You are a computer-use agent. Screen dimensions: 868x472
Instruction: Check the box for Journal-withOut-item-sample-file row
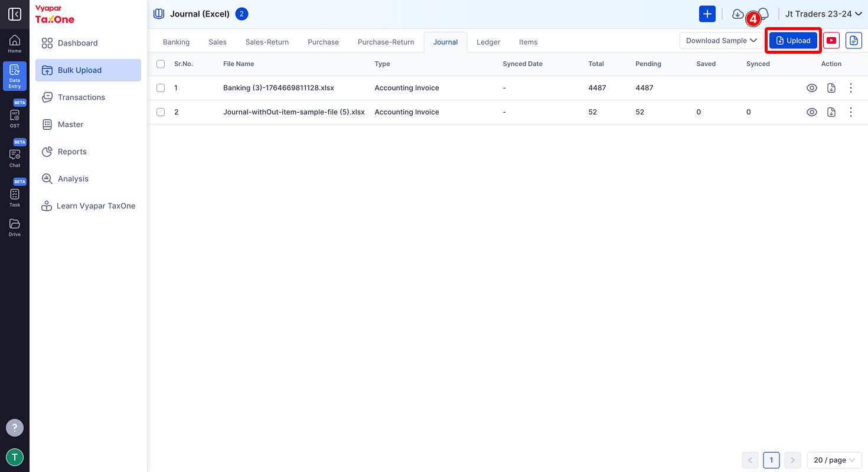click(161, 112)
